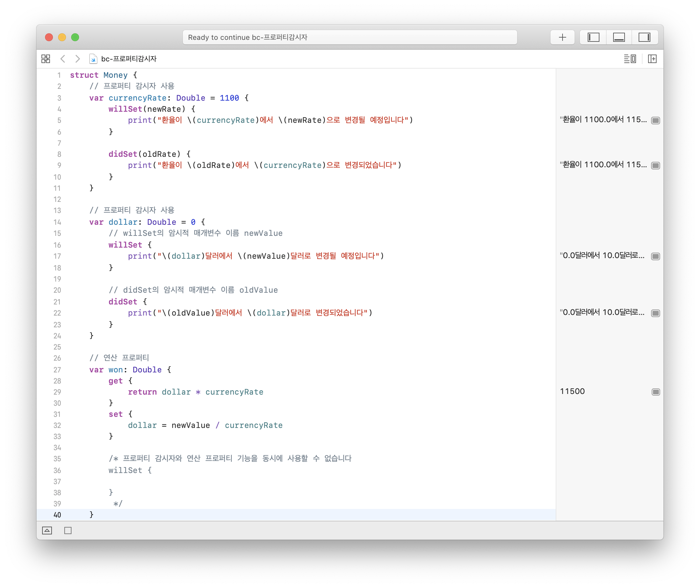Show inline result for line 5 willSet print
700x588 pixels.
655,121
